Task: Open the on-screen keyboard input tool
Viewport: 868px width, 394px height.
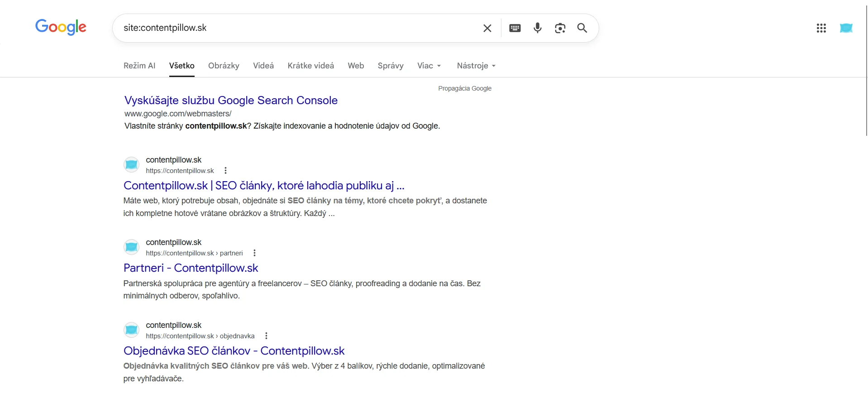Action: 515,28
